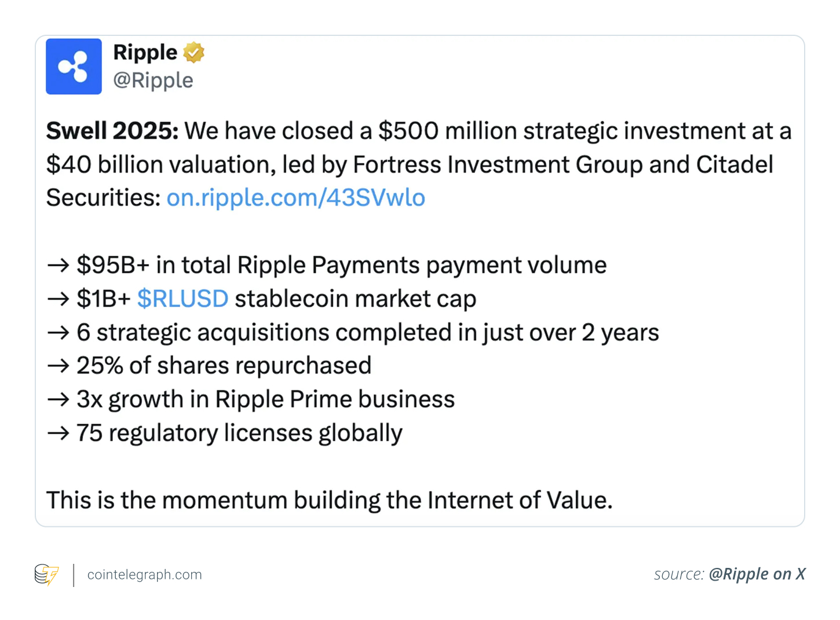The image size is (840, 620).
Task: Click the arrow before "25% of shares repurchased"
Action: click(x=58, y=366)
